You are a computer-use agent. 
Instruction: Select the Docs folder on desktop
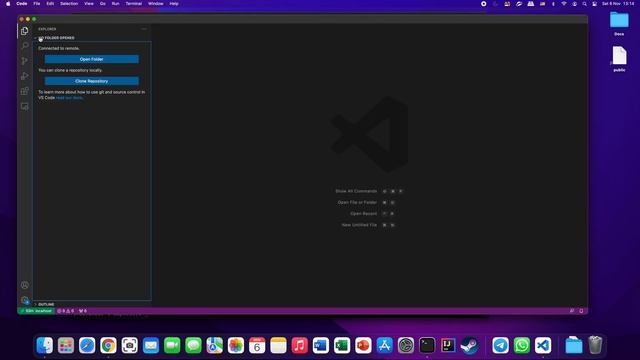pos(619,24)
